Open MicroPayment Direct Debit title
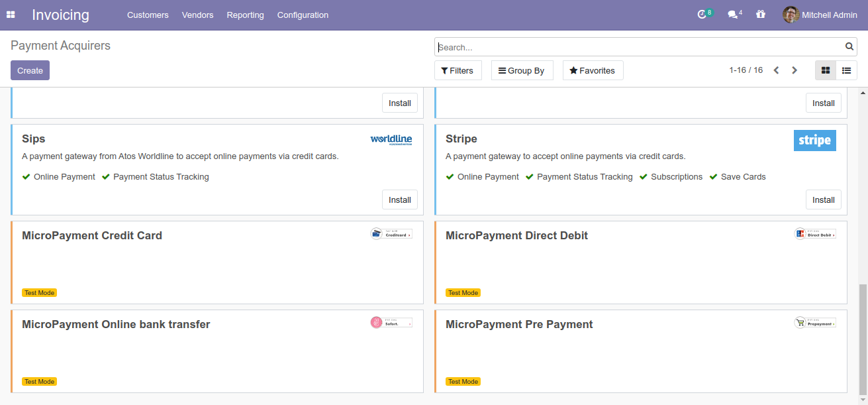This screenshot has width=868, height=405. coord(516,235)
